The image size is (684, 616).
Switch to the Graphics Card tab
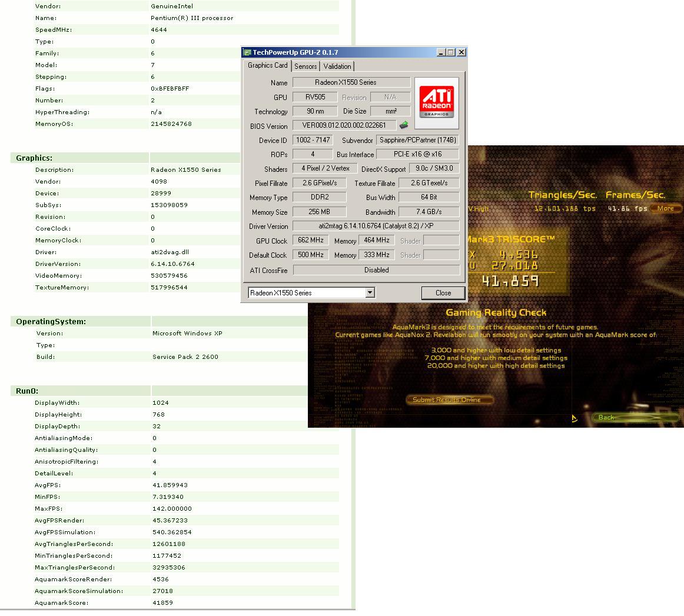tap(267, 65)
